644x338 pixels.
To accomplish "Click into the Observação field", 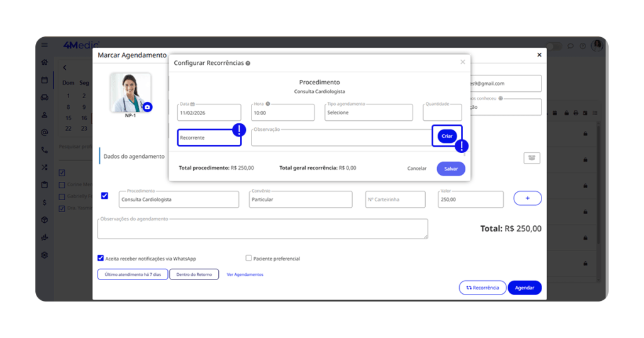I will point(340,138).
